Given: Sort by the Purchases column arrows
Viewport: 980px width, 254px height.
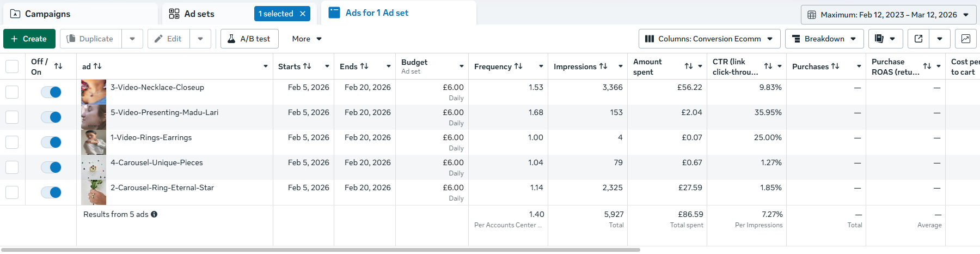Looking at the screenshot, I should 835,66.
